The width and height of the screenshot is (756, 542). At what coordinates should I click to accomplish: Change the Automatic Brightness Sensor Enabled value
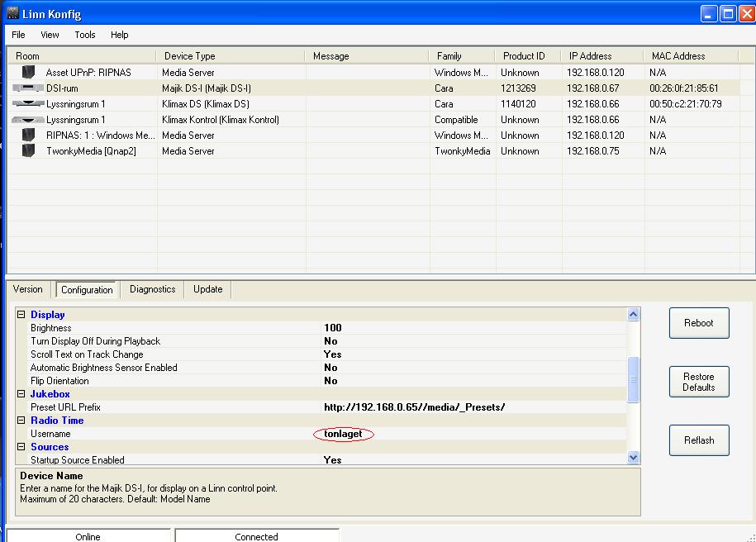[x=330, y=368]
